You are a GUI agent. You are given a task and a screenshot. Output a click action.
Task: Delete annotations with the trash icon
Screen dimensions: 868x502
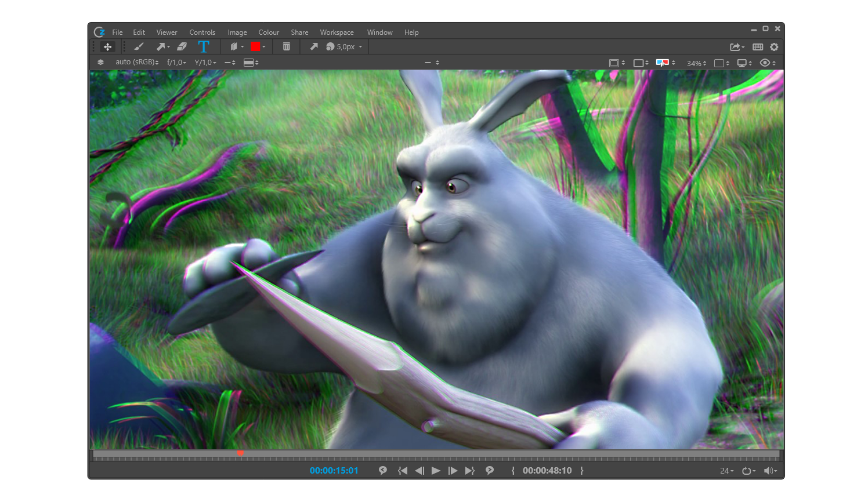[x=287, y=47]
